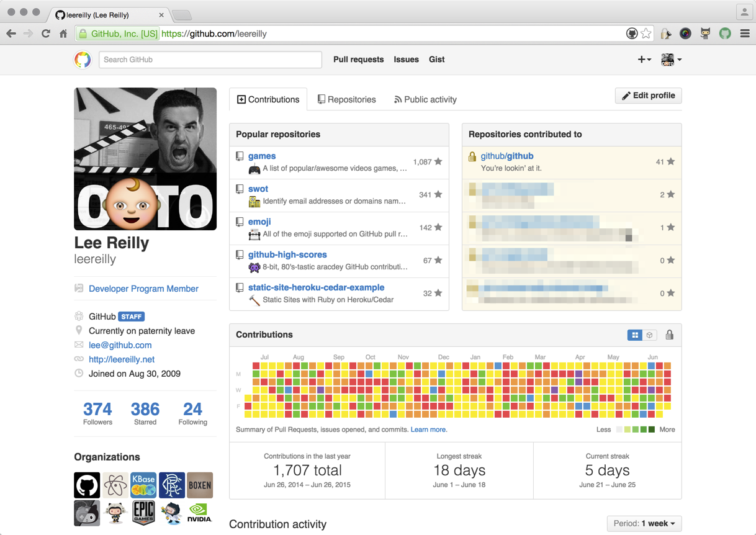The width and height of the screenshot is (756, 535).
Task: Click the Developer Program Member link
Action: 143,289
